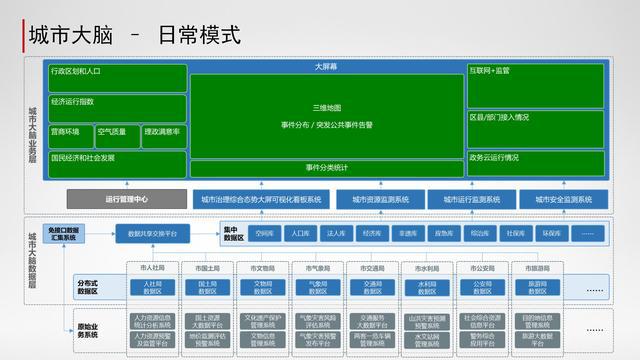Select the 市气象局 column heading
Screen dimensions: 640x360
(x=318, y=268)
